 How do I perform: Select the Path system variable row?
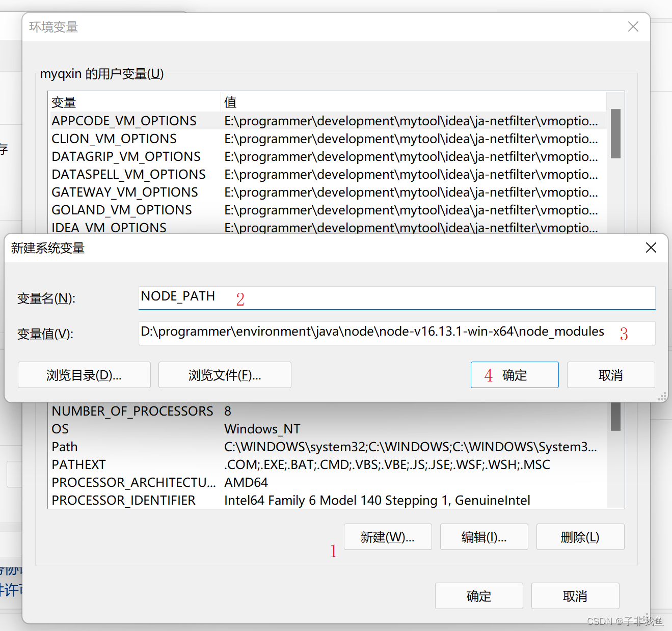coord(327,447)
